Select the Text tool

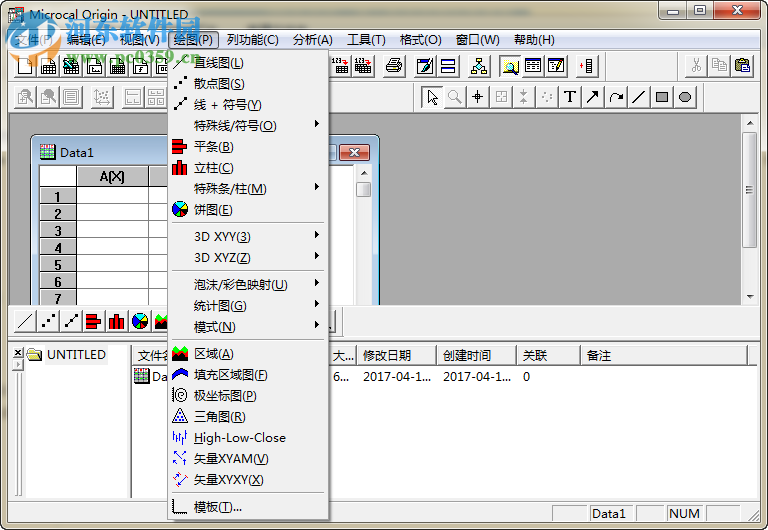click(x=570, y=97)
